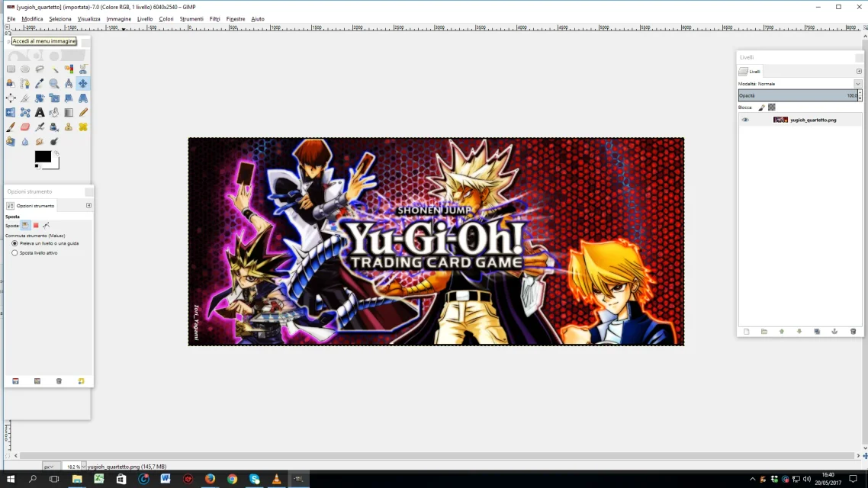868x488 pixels.
Task: Click the layer thumbnail of yugioh_quartetto.png
Action: [x=781, y=120]
